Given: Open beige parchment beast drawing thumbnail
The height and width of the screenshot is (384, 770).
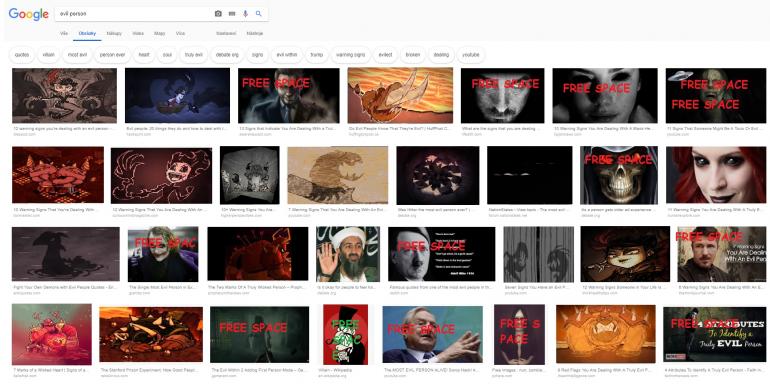Looking at the screenshot, I should pos(338,175).
